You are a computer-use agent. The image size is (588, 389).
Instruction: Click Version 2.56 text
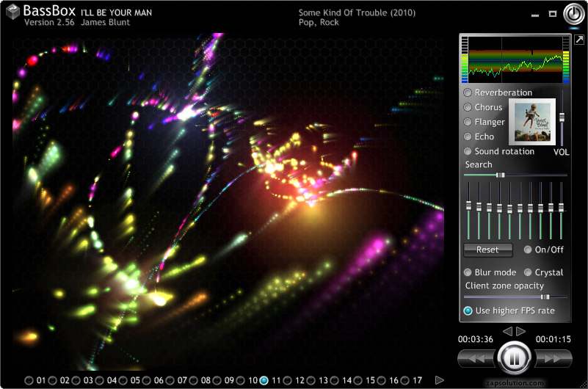click(49, 23)
